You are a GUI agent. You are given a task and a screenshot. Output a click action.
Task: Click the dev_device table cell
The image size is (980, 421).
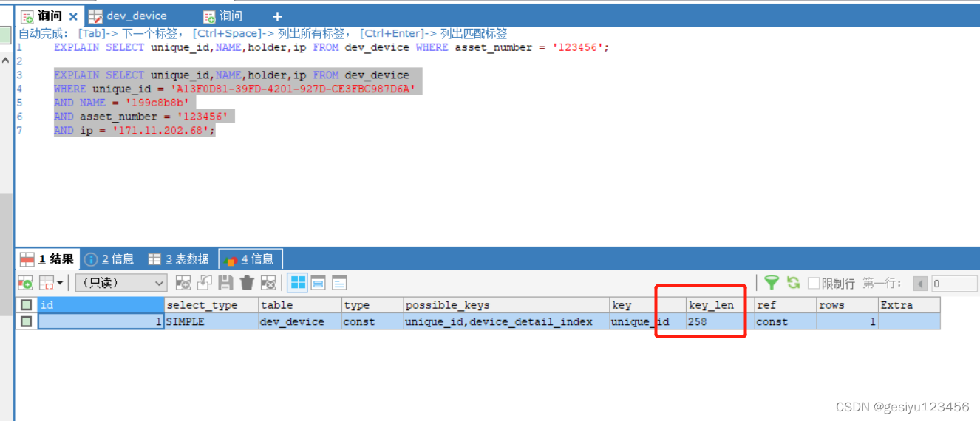click(x=300, y=322)
